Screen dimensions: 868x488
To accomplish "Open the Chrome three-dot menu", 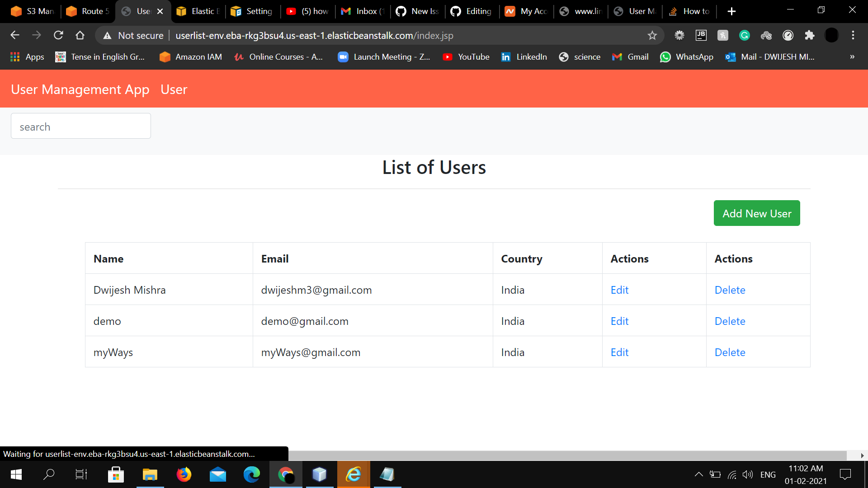I will 853,35.
